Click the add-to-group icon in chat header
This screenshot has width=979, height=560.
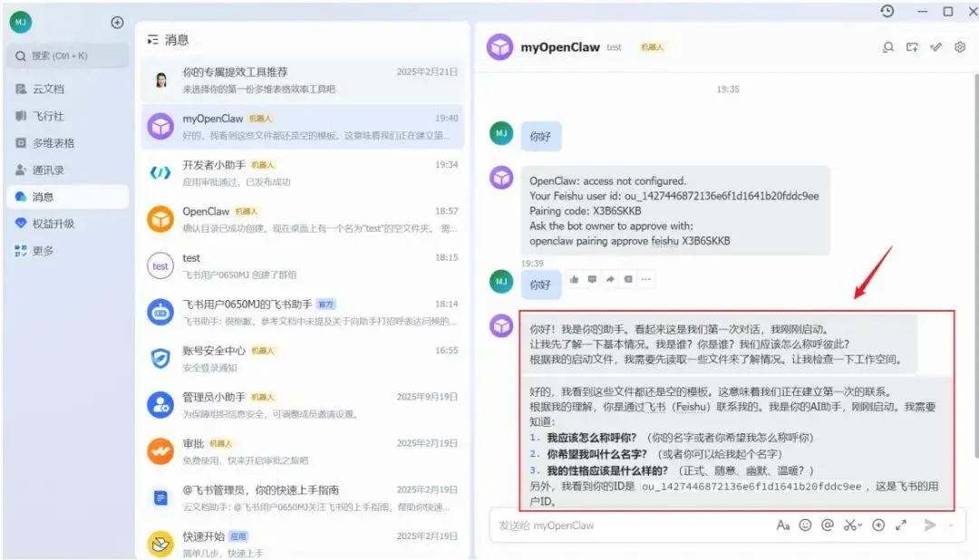click(x=912, y=47)
